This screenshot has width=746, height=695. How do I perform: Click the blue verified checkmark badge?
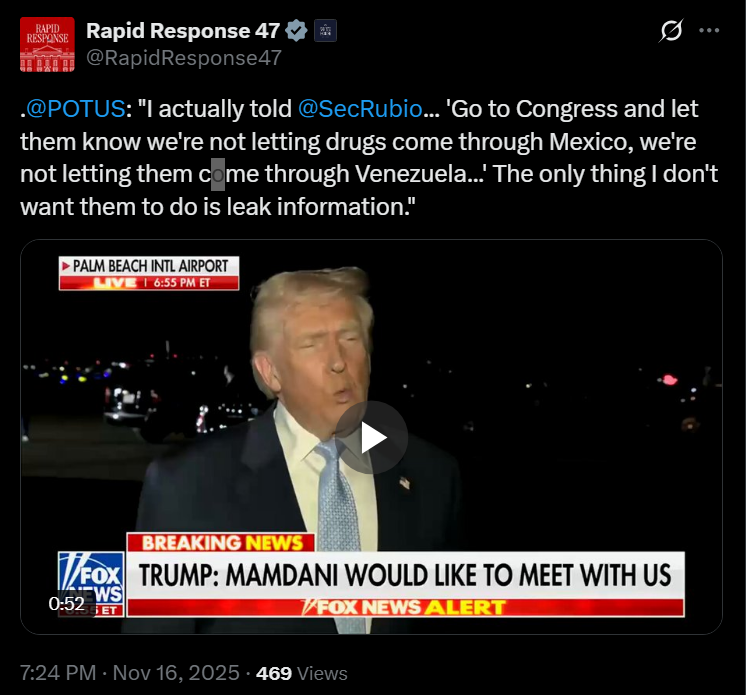[x=296, y=31]
